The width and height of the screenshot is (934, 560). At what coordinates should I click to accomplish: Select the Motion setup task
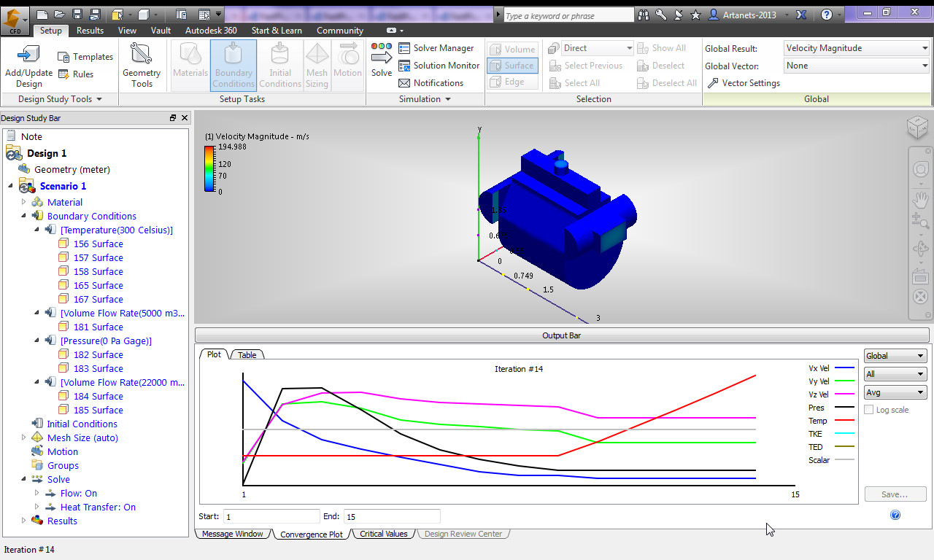(347, 66)
